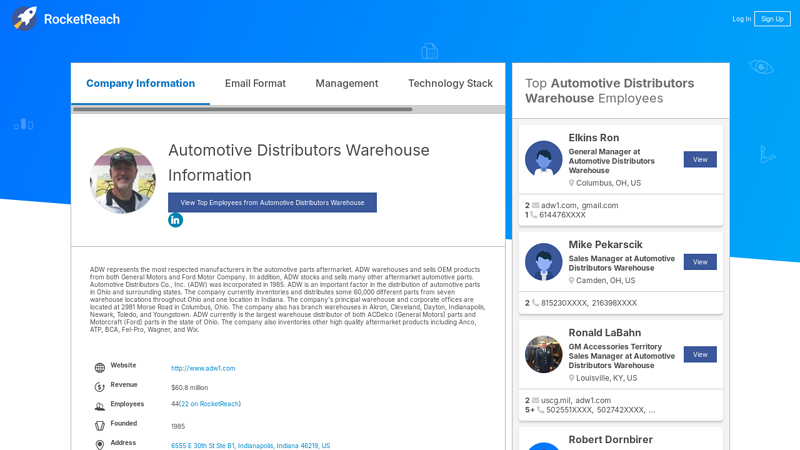
Task: Click Elkins Ron's avatar icon
Action: coord(543,159)
